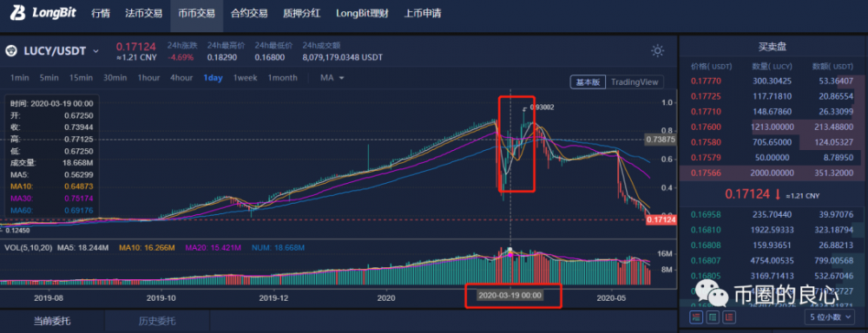The image size is (868, 333).
Task: Click the red 0.17124 current price tag
Action: tap(661, 220)
